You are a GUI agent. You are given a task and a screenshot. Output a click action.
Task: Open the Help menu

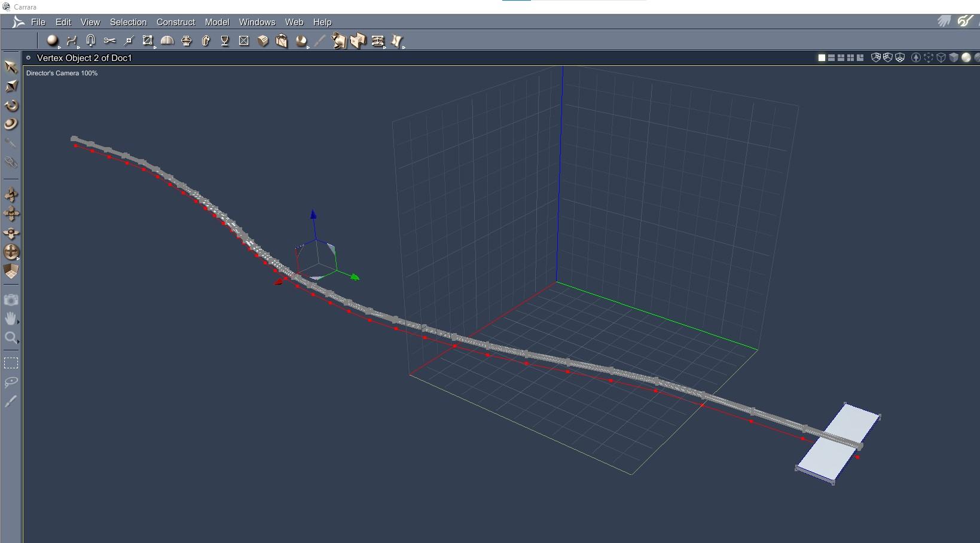point(322,22)
